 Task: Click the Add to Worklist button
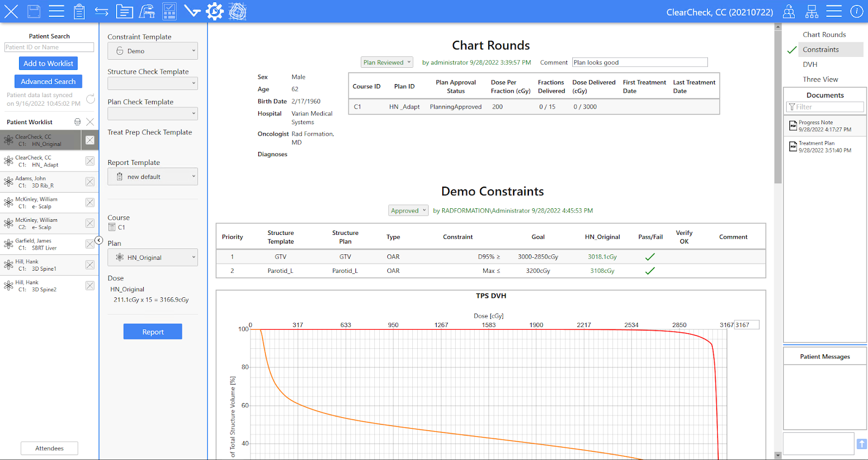click(48, 63)
